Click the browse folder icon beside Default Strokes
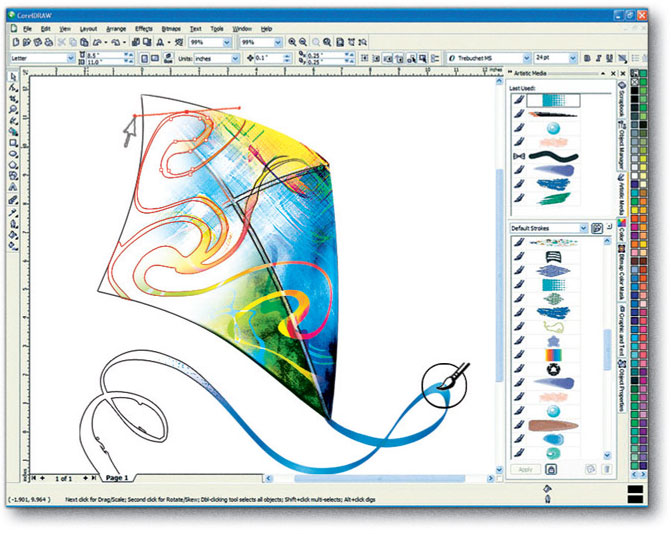 (x=597, y=228)
